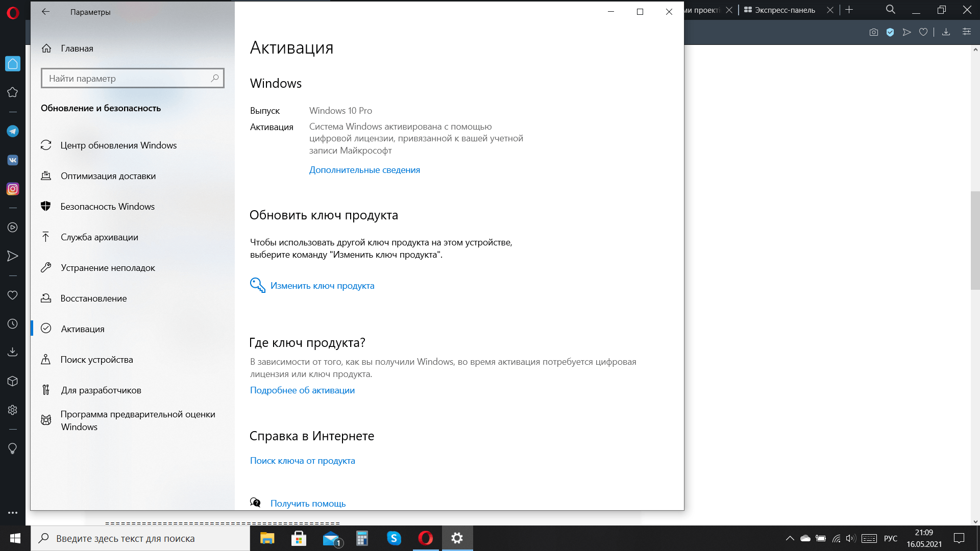Open the touch keyboard tray icon
The height and width of the screenshot is (551, 980).
(869, 538)
